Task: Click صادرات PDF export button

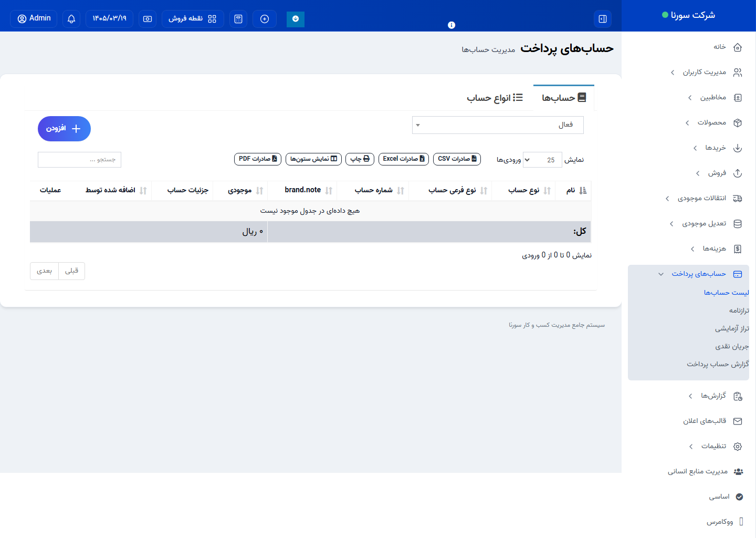Action: (x=258, y=159)
